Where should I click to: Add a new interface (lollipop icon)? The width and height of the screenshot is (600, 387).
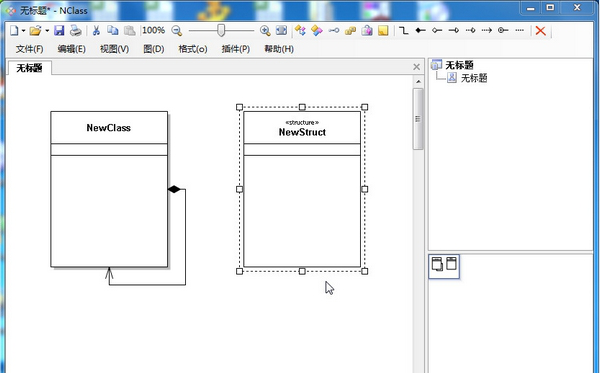click(334, 30)
